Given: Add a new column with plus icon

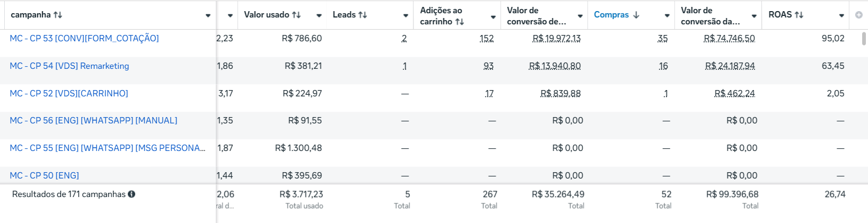Looking at the screenshot, I should [859, 15].
